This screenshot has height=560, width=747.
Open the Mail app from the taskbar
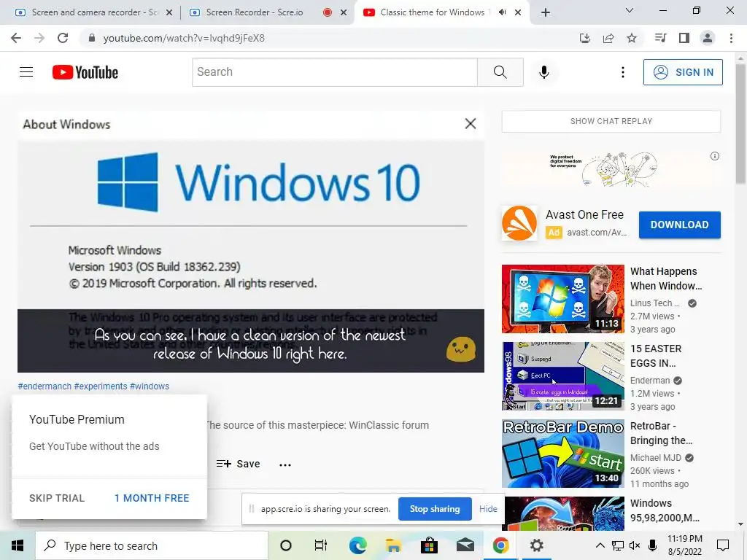[465, 545]
